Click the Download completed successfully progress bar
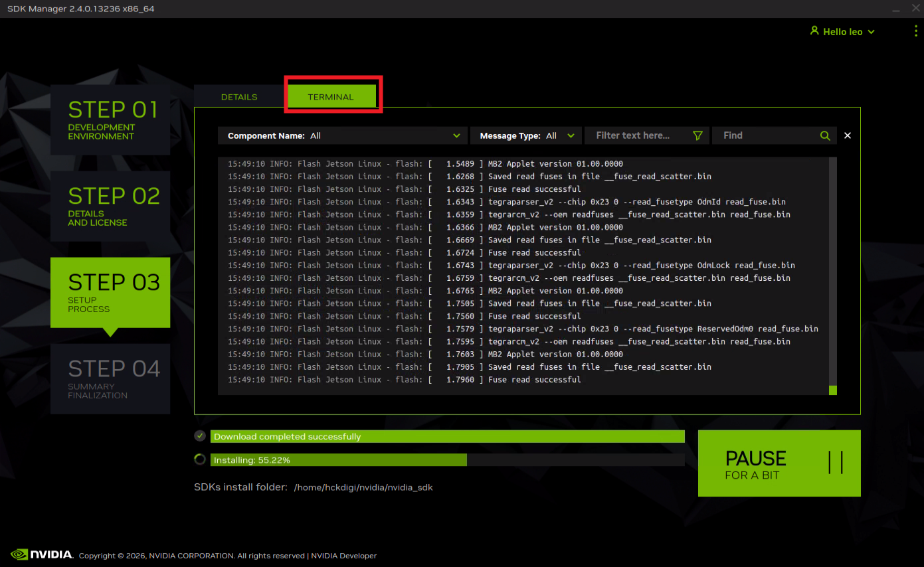924x567 pixels. [x=448, y=436]
